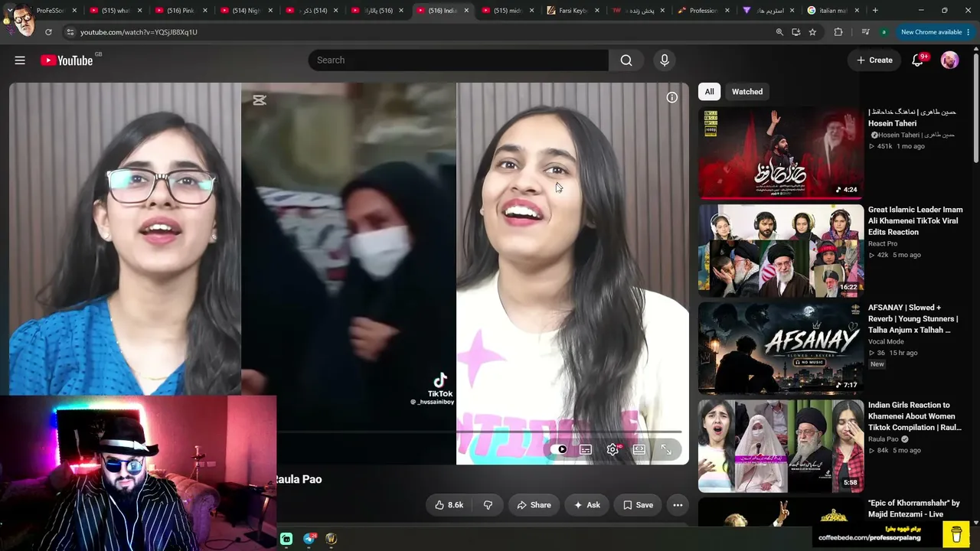Open the Chrome install/cast icon
The width and height of the screenshot is (980, 551).
point(796,32)
